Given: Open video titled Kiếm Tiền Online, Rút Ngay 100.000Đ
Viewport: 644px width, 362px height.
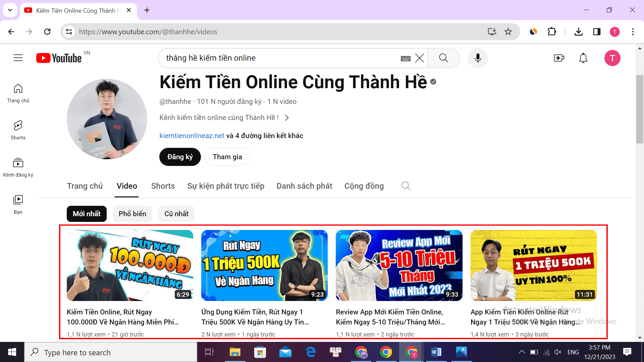Looking at the screenshot, I should tap(123, 317).
